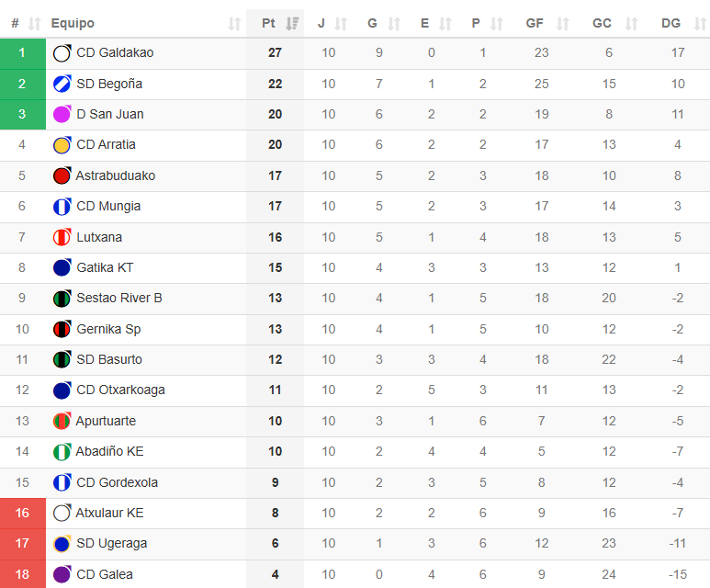This screenshot has width=710, height=588.
Task: Click the CD Arratia yellow crest icon
Action: click(x=62, y=145)
